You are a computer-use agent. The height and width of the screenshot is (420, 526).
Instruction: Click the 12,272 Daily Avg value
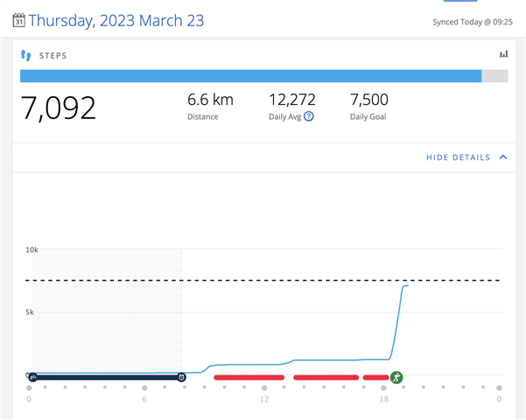294,100
